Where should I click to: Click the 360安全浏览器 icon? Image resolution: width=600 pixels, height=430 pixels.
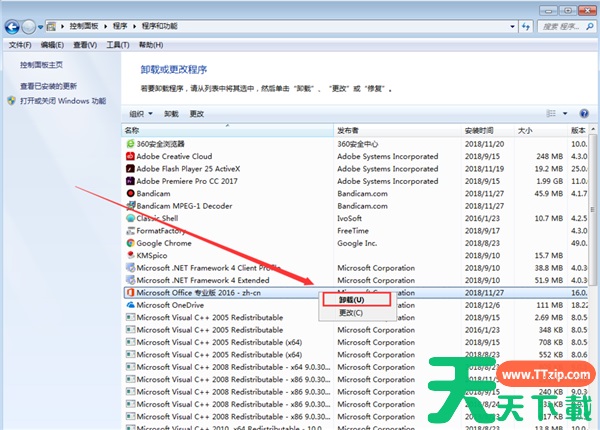(x=130, y=144)
